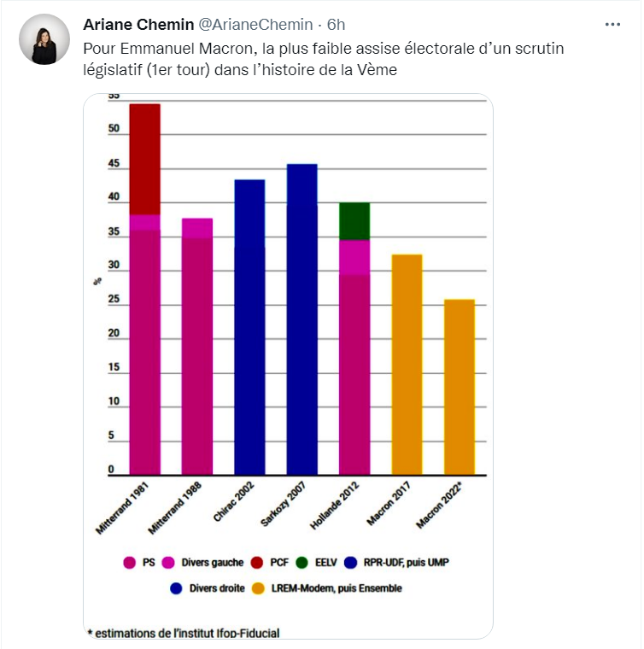Click the Sarkozy 2007 blue bar

302,319
